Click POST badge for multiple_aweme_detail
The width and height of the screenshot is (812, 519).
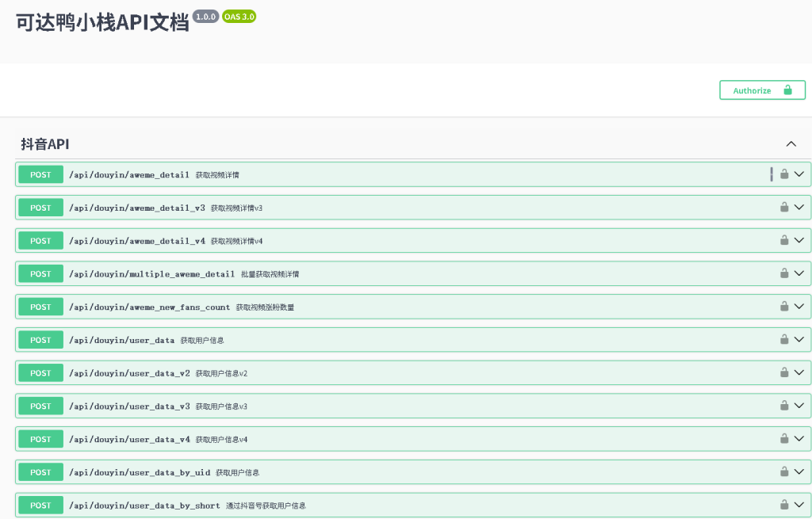[x=40, y=274]
